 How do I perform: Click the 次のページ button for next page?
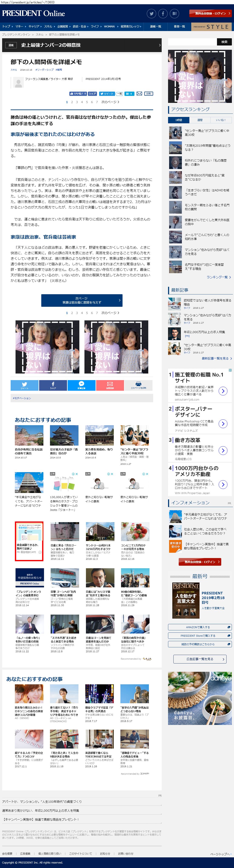tap(82, 300)
